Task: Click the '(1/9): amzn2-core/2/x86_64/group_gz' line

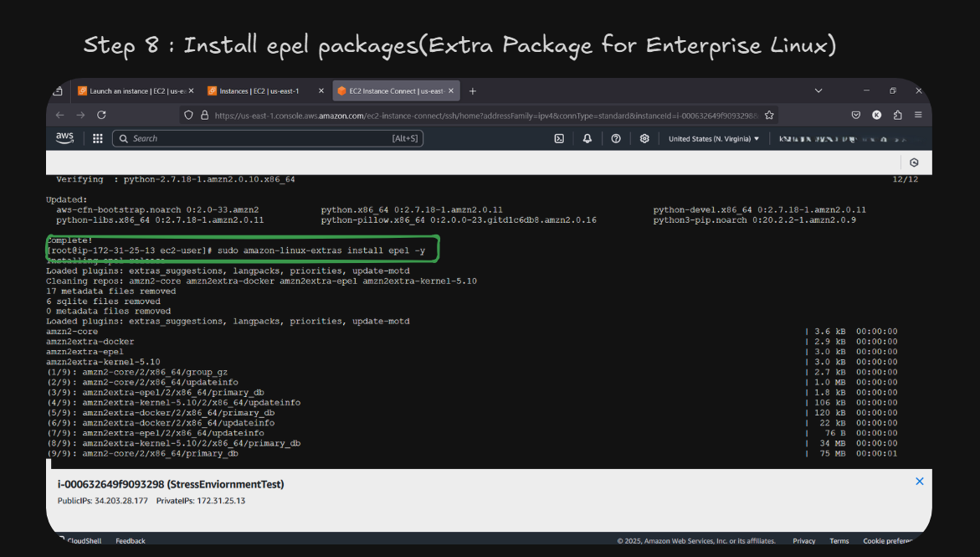Action: tap(137, 372)
